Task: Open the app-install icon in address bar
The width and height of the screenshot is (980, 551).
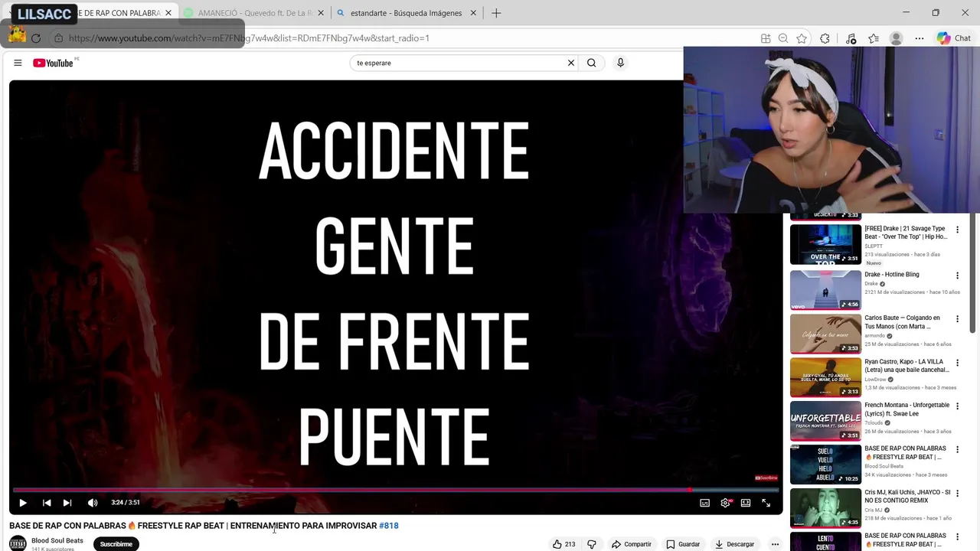Action: [x=766, y=38]
